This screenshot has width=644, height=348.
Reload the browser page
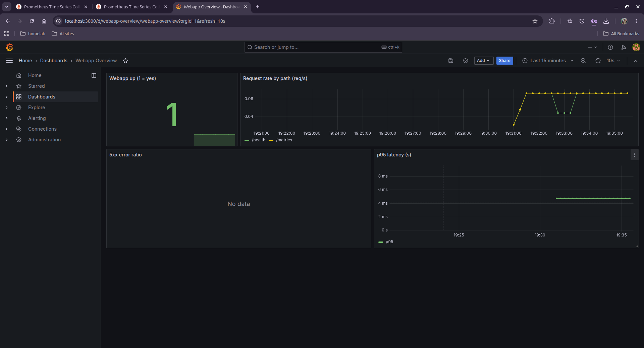[32, 21]
